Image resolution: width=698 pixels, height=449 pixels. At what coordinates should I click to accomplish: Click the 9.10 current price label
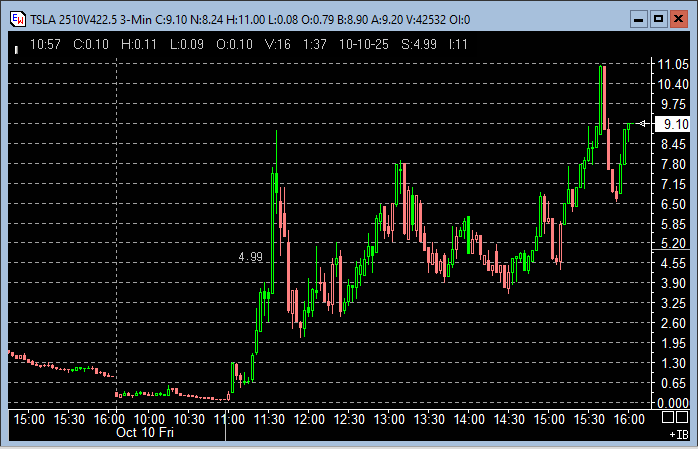(671, 124)
